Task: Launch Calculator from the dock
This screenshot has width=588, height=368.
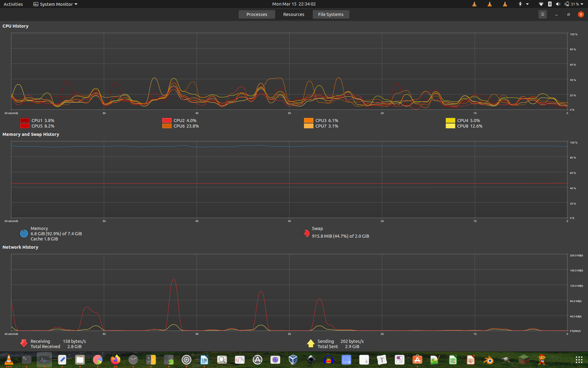Action: tap(151, 360)
